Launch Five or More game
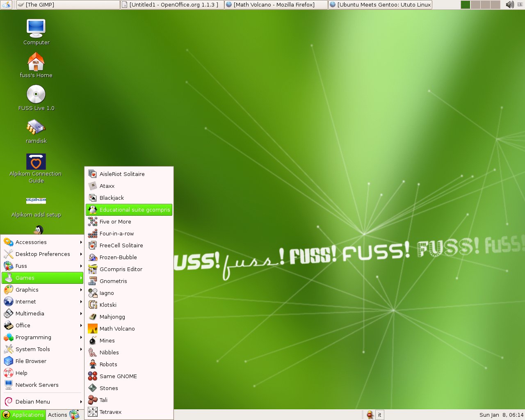The width and height of the screenshot is (525, 420). [x=129, y=221]
